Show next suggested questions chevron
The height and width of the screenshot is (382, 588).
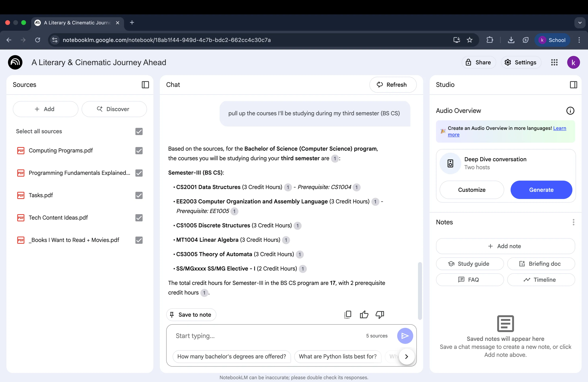(406, 356)
